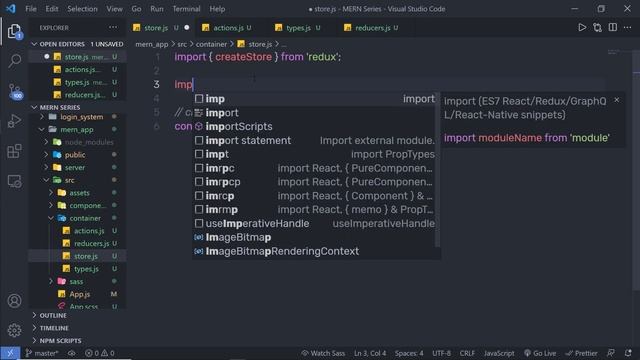Viewport: 640px width, 360px height.
Task: Open the Extensions view
Action: (14, 151)
